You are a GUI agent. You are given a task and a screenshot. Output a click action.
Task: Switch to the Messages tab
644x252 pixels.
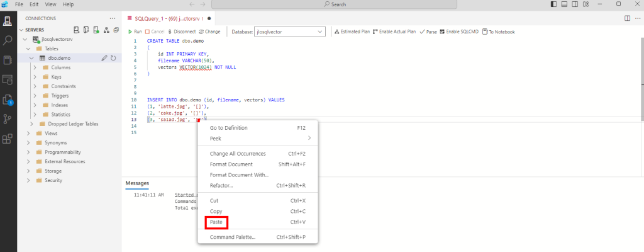click(x=137, y=183)
